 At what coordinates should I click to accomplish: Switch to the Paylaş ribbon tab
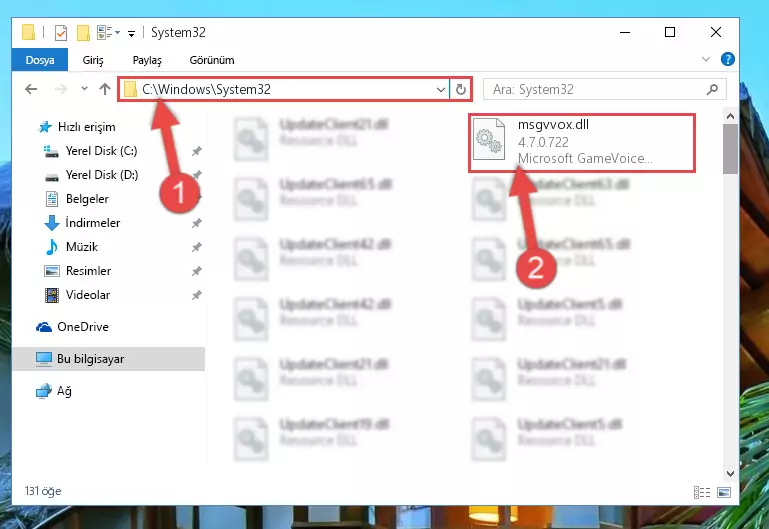point(147,60)
